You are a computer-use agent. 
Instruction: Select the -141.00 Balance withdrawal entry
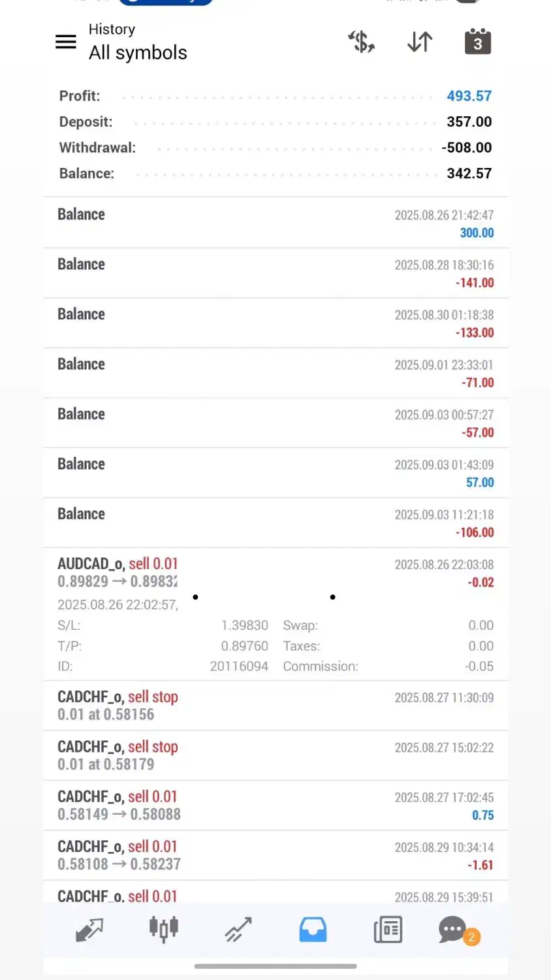tap(275, 273)
